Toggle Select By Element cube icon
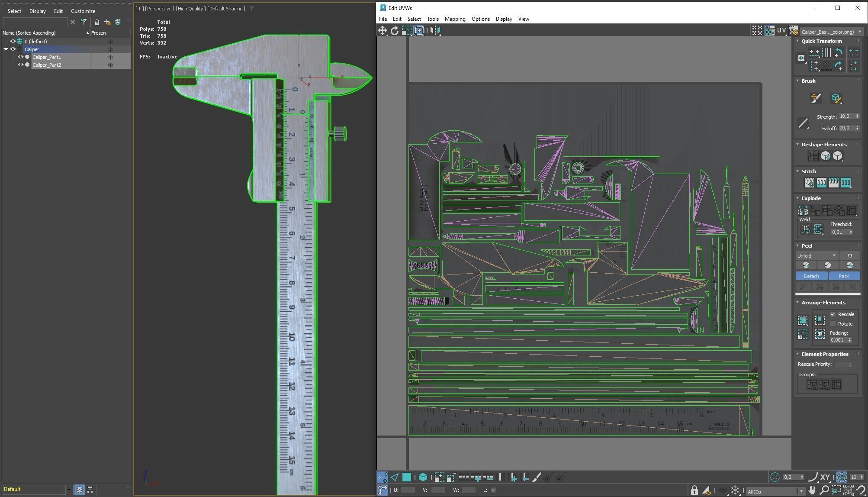Screen dimensions: 868x497 pyautogui.click(x=423, y=477)
